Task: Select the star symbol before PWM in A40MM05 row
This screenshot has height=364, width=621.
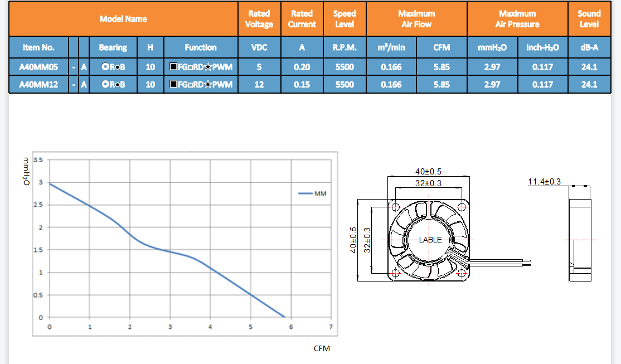Action: tap(208, 67)
